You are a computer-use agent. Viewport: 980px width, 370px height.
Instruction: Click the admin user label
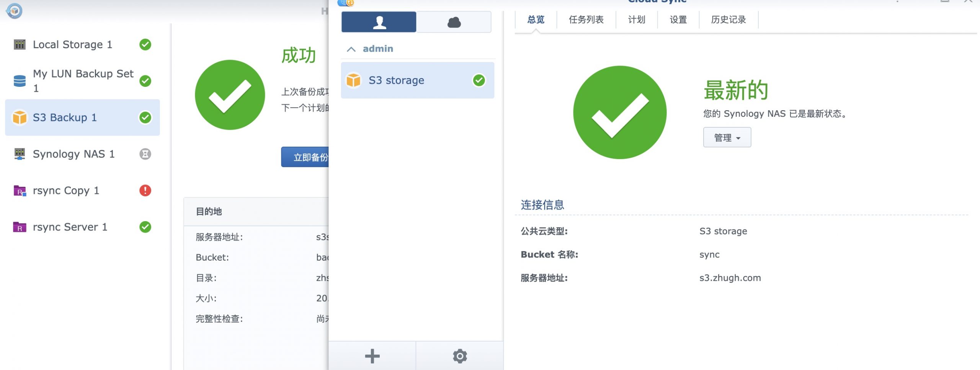[x=378, y=49]
